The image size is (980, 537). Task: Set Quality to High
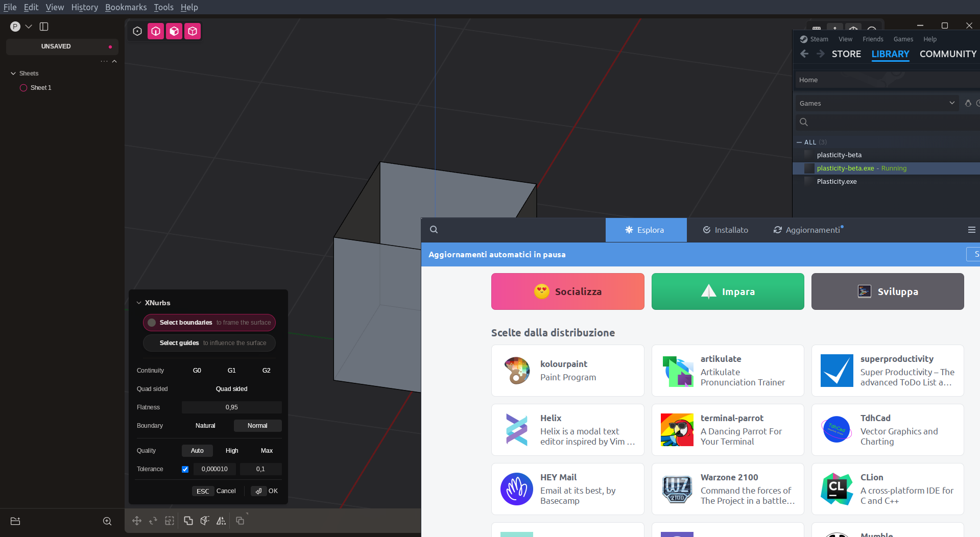click(x=232, y=451)
